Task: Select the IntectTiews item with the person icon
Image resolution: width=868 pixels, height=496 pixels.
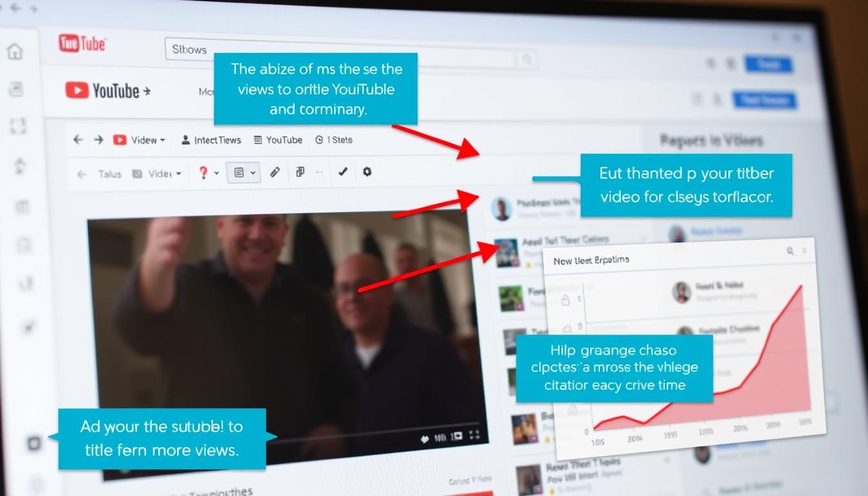Action: click(x=211, y=139)
